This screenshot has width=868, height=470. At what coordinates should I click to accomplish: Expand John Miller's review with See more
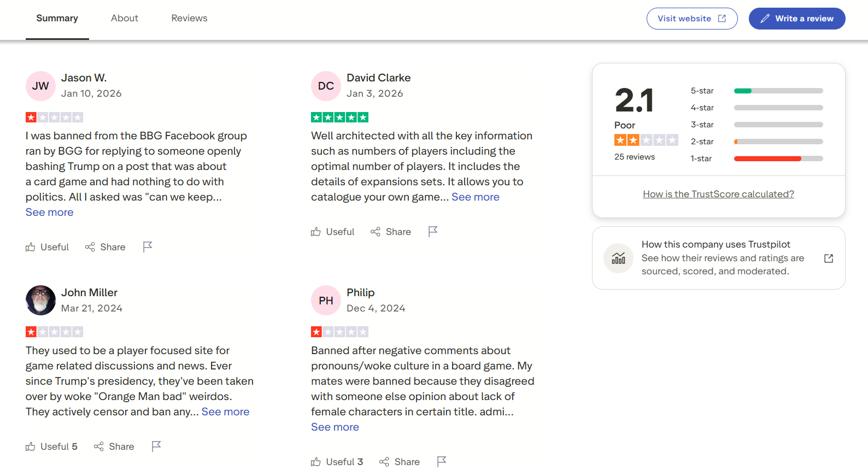[x=225, y=412]
